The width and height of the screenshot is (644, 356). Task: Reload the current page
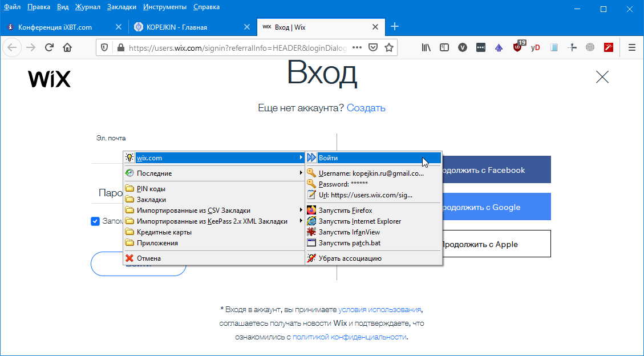pyautogui.click(x=49, y=47)
